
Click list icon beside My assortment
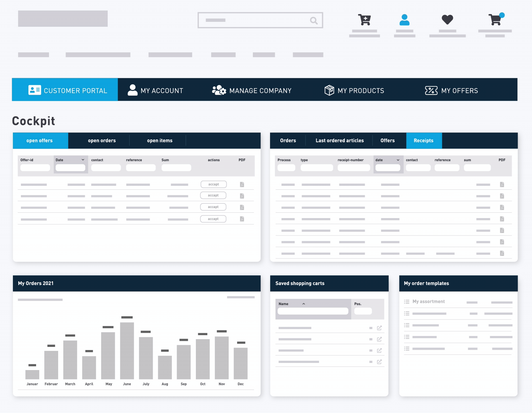[x=407, y=302]
